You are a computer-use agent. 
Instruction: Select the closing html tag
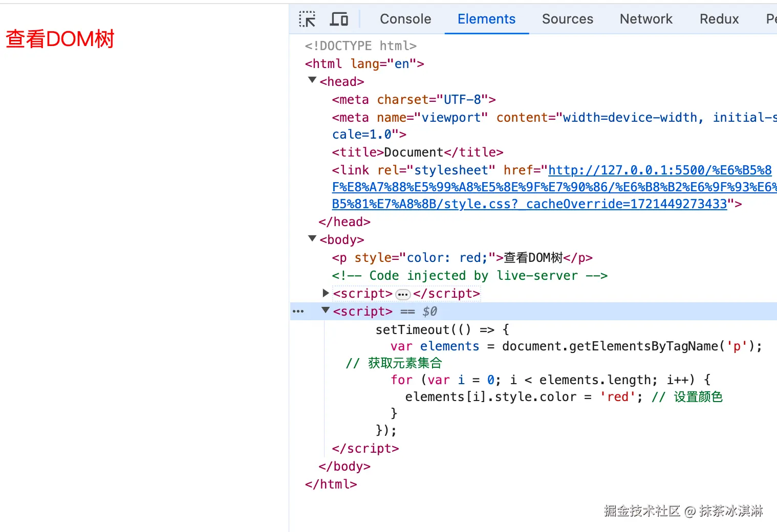[331, 484]
